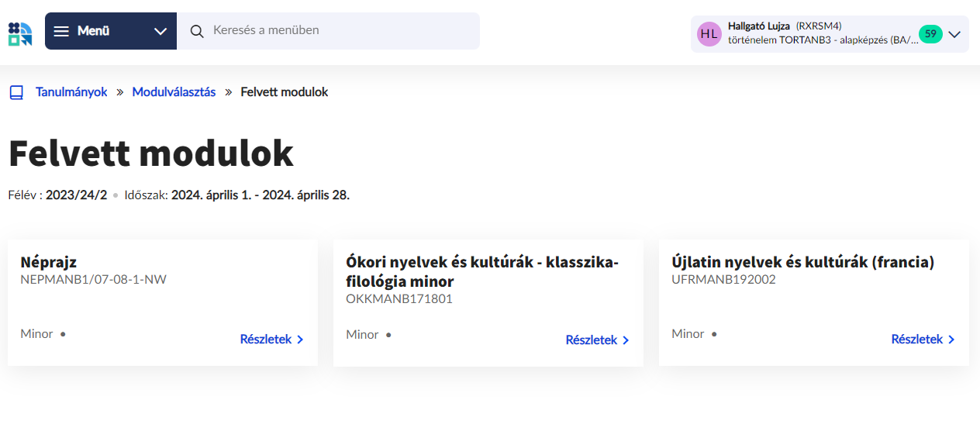The width and height of the screenshot is (980, 424).
Task: Select the Néprajz module card title
Action: click(x=49, y=263)
